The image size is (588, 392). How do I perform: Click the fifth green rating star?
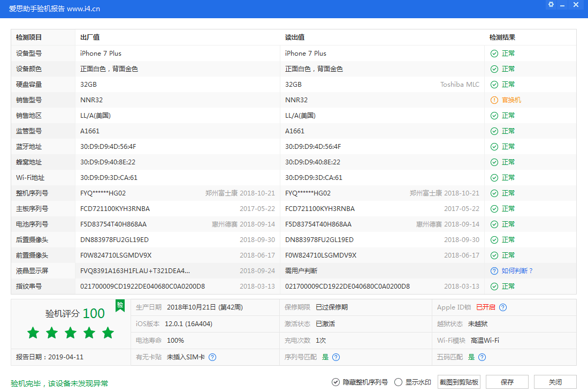(108, 333)
